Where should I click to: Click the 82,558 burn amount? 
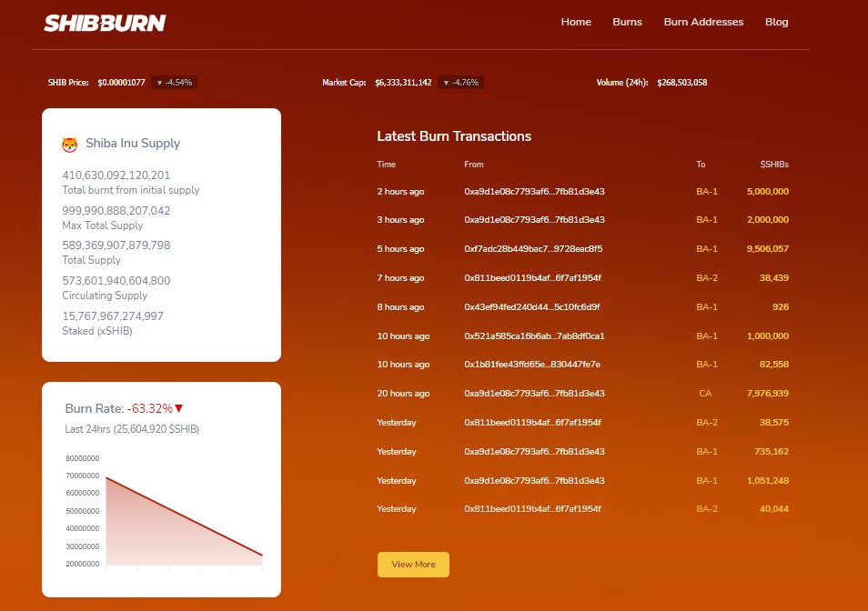pos(774,365)
